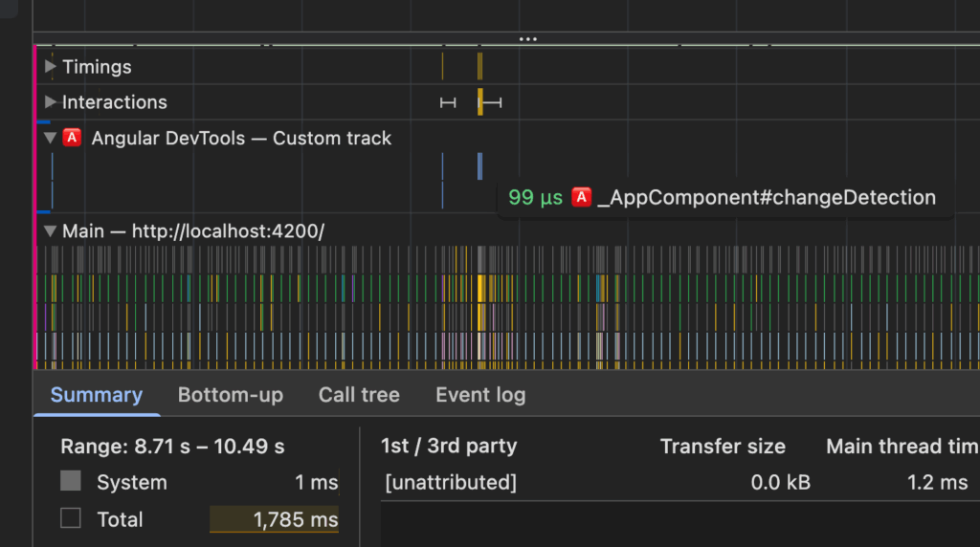The height and width of the screenshot is (547, 980).
Task: Click the 0.0 kB transfer size cell
Action: pos(780,482)
